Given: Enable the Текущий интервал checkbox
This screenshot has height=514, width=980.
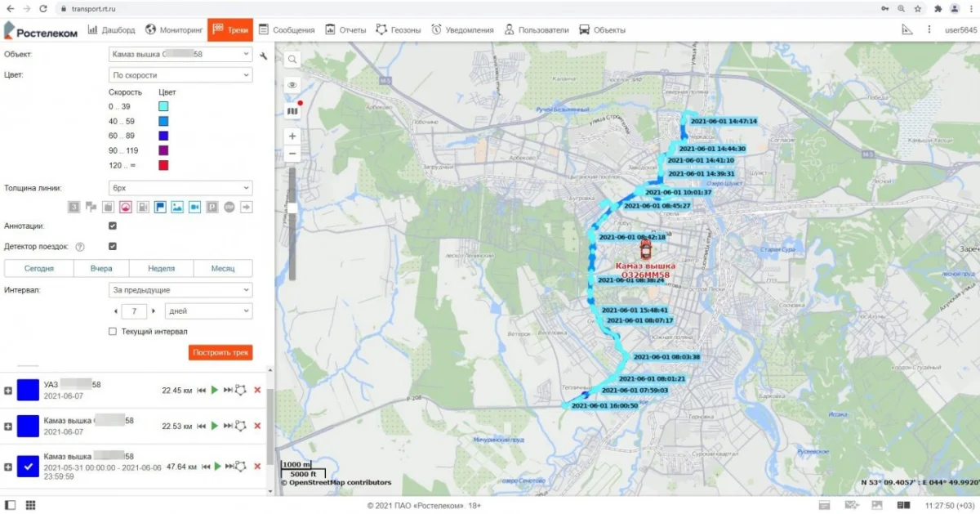Looking at the screenshot, I should pos(113,332).
